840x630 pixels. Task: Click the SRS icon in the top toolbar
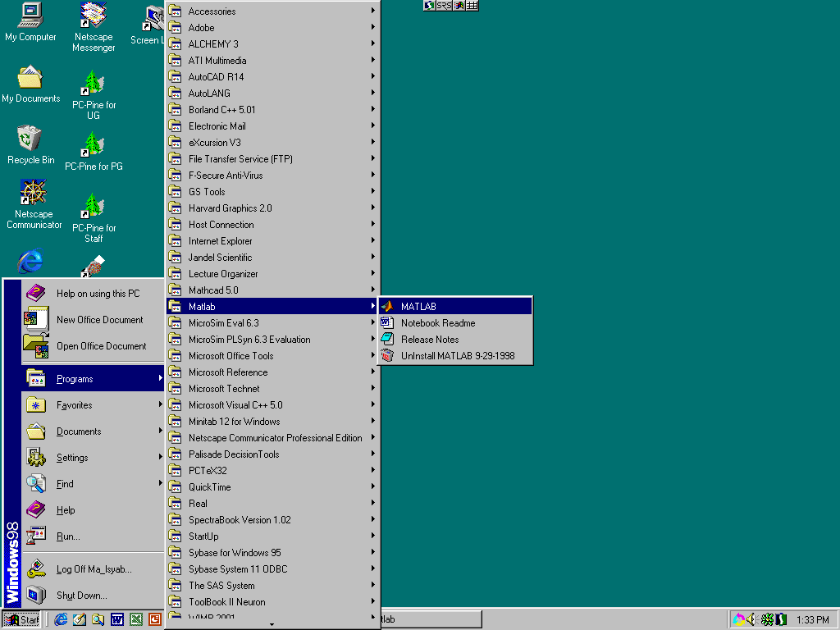click(445, 6)
